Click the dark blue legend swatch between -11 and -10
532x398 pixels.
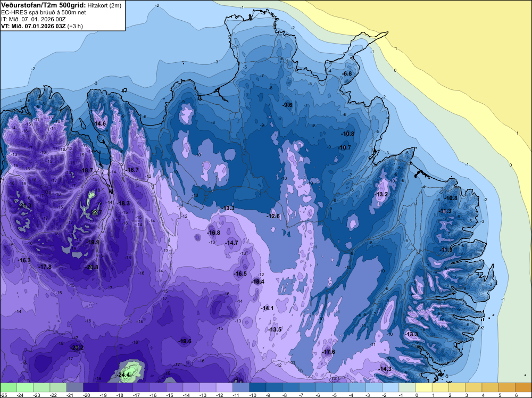coord(241,387)
